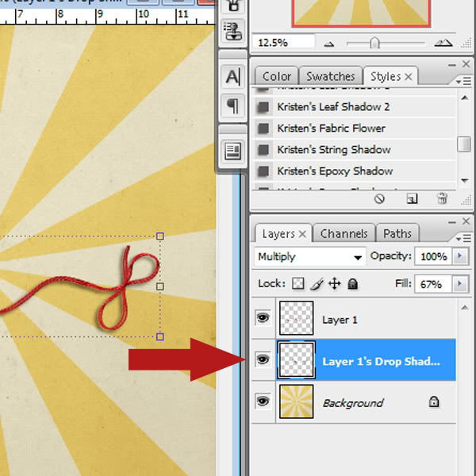476x476 pixels.
Task: Open the Layers panel menu
Action: pos(463,239)
